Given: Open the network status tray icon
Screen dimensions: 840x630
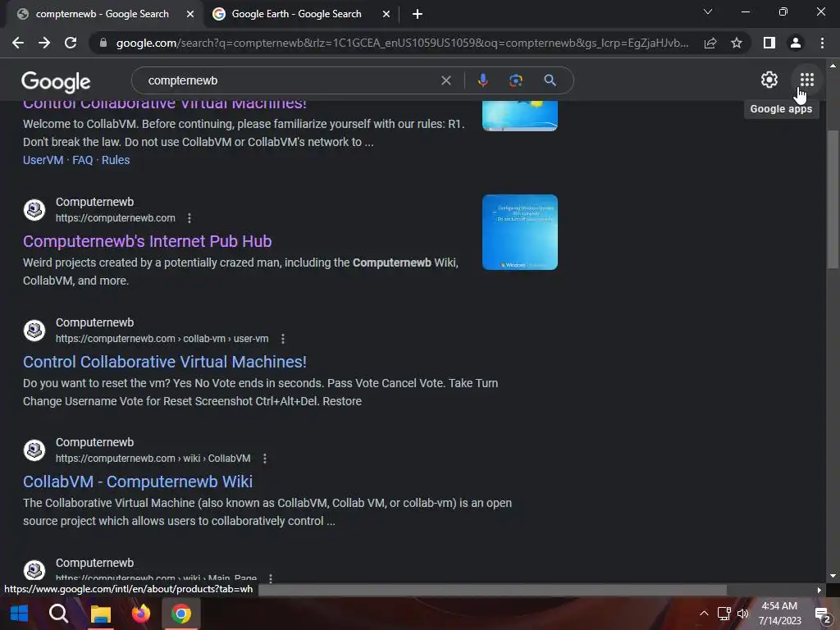Looking at the screenshot, I should (x=724, y=614).
